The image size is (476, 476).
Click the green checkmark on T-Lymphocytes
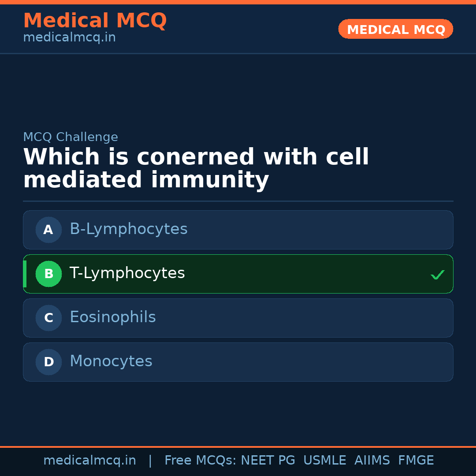[x=437, y=275]
